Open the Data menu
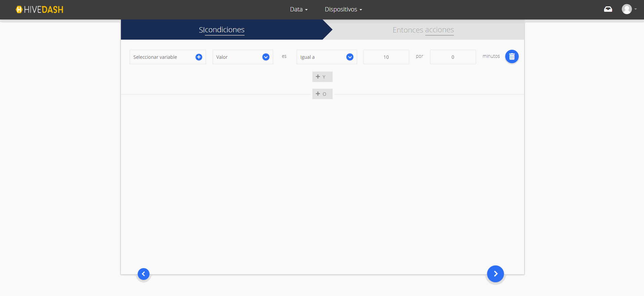The width and height of the screenshot is (644, 296). point(298,9)
